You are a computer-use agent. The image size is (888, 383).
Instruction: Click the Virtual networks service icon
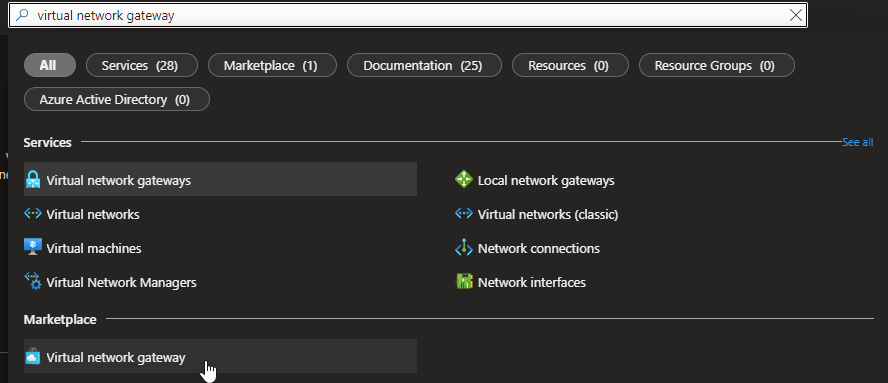pos(33,214)
